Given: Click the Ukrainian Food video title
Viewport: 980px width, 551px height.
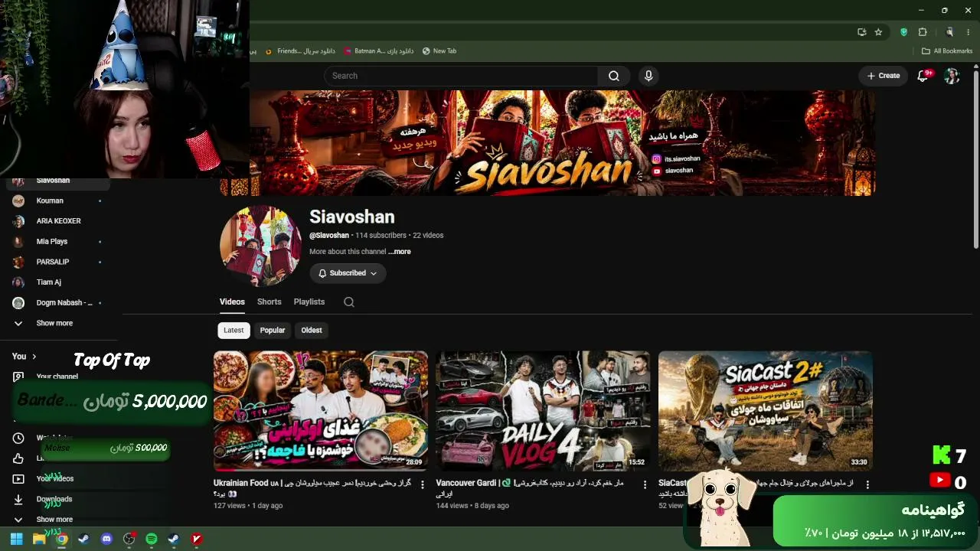Looking at the screenshot, I should click(312, 488).
